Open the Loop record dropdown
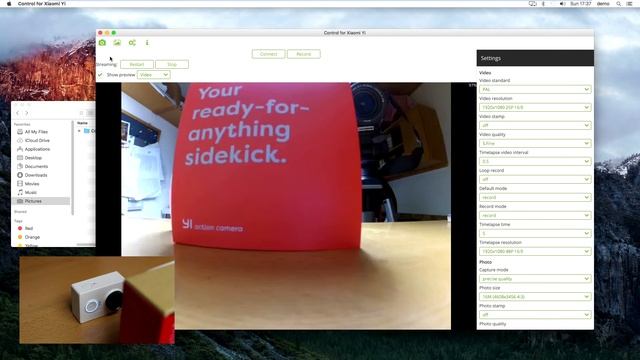 tap(535, 179)
